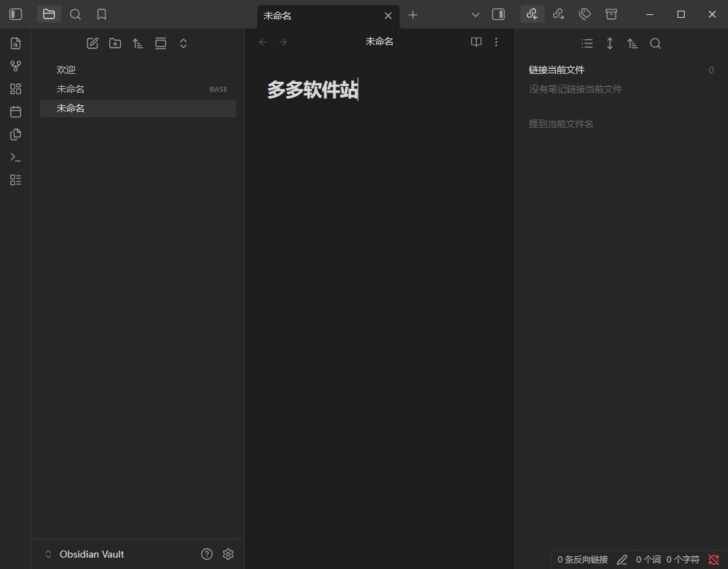Click the 0 个词 word count

(x=648, y=560)
